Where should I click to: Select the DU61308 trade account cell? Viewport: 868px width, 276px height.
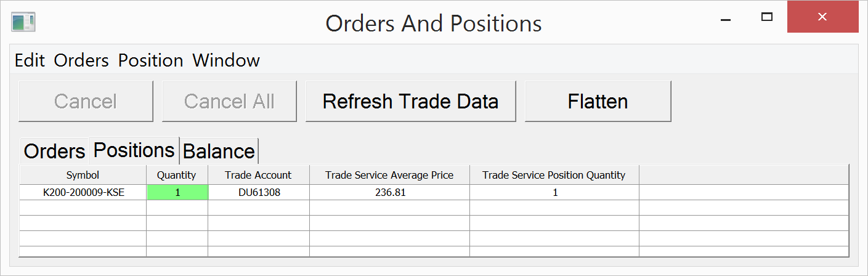point(259,192)
